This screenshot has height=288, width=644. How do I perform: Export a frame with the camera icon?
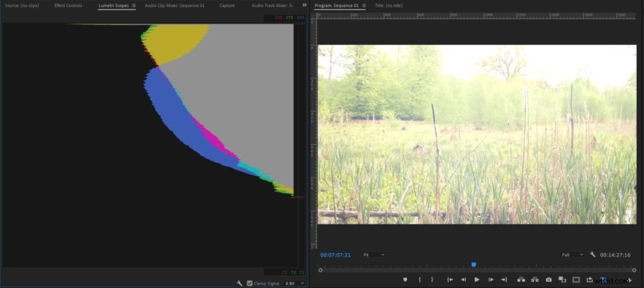click(x=549, y=280)
